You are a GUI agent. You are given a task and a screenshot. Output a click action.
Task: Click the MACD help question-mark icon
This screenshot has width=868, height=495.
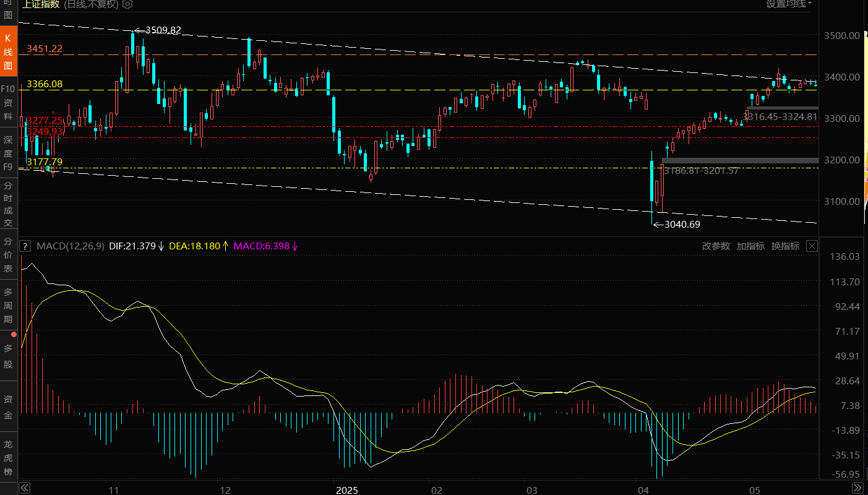(x=25, y=246)
